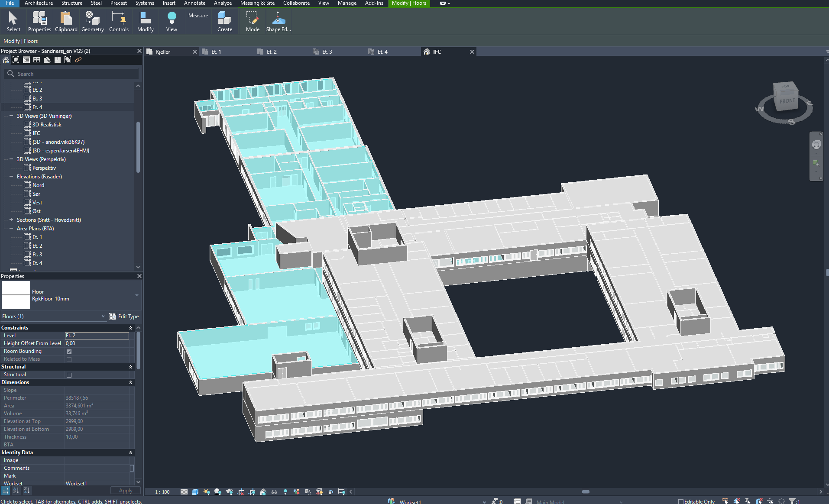Screen dimensions: 829x504
Task: Select 3D Realistisk view in browser
Action: coord(47,125)
